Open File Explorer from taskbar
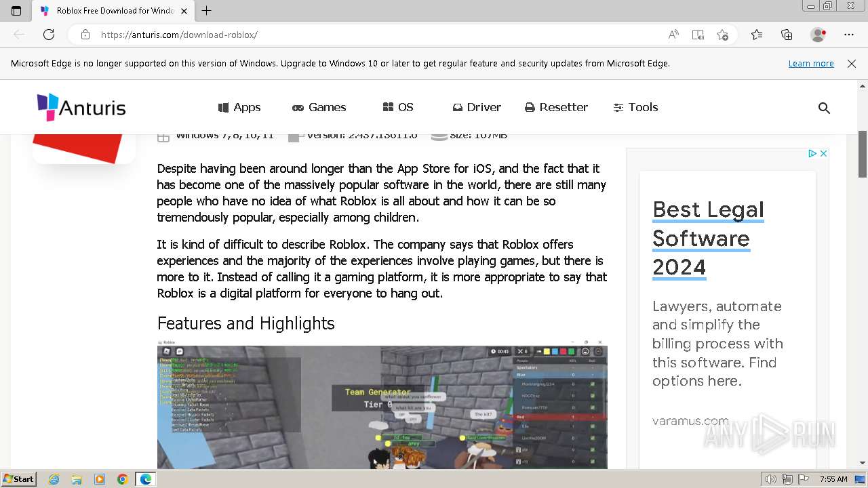 (x=77, y=479)
